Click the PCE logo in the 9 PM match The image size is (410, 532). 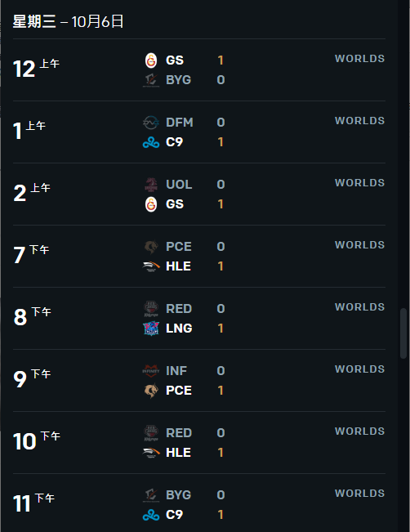click(x=151, y=391)
